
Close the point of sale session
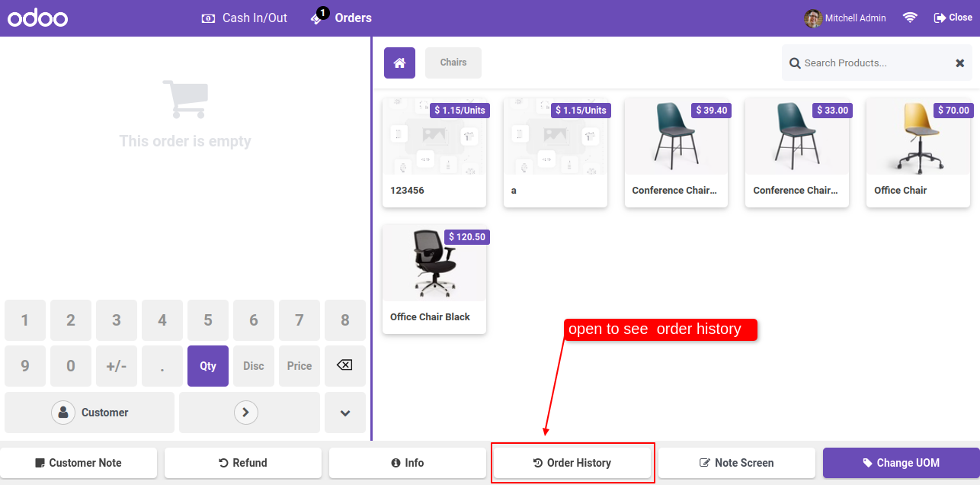(x=953, y=18)
